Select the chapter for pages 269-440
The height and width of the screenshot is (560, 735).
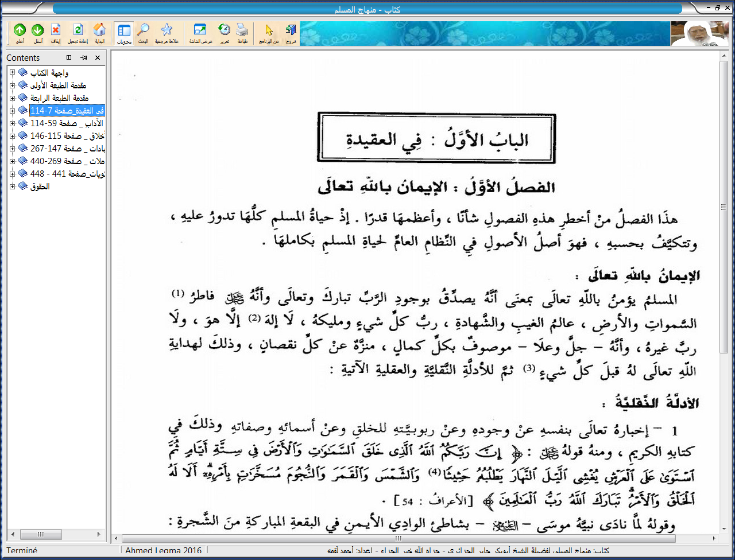(x=67, y=161)
